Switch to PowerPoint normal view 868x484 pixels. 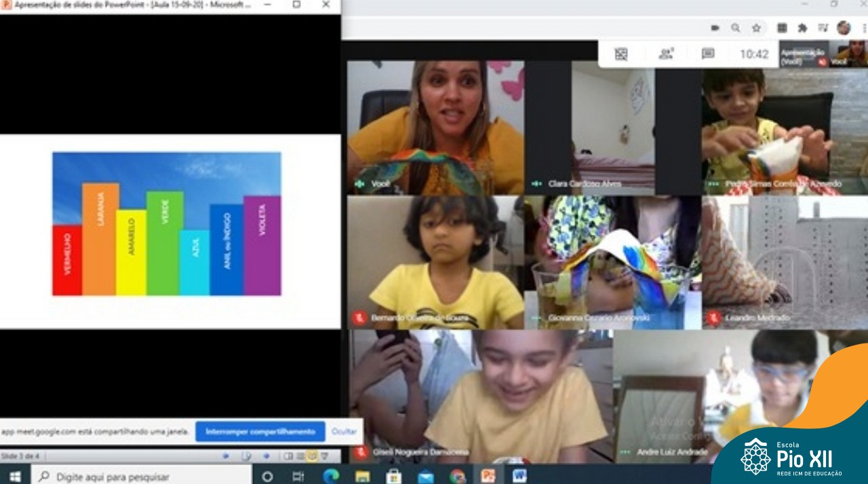click(x=288, y=456)
